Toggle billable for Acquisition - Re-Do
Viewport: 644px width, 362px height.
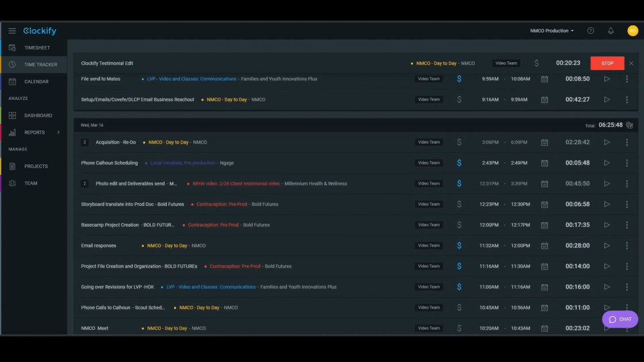point(459,142)
